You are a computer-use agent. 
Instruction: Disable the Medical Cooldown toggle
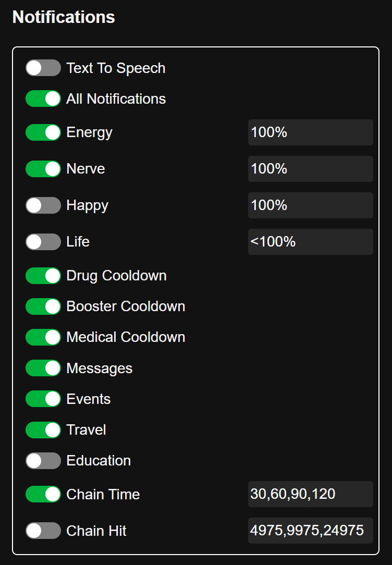(x=43, y=337)
